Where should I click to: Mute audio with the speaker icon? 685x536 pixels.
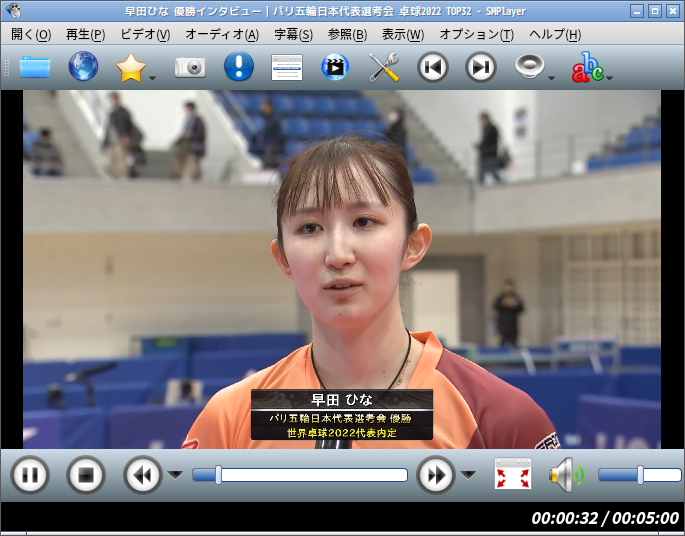566,475
